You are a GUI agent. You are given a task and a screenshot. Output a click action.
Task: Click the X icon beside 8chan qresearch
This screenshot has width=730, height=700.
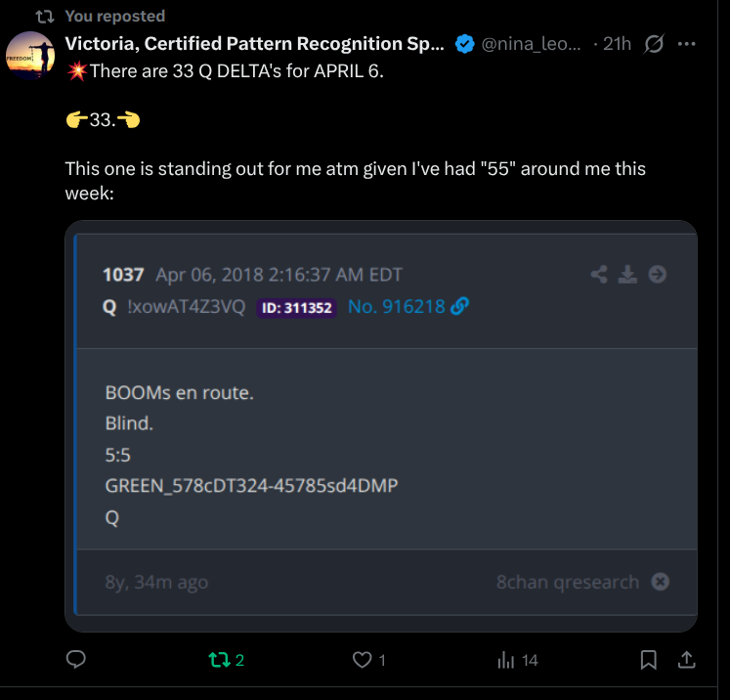pos(661,582)
